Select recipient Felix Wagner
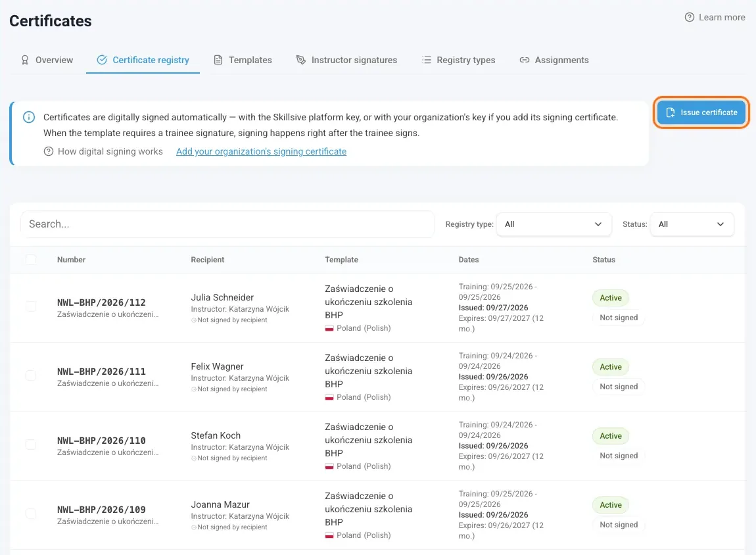The height and width of the screenshot is (555, 756). [x=217, y=366]
